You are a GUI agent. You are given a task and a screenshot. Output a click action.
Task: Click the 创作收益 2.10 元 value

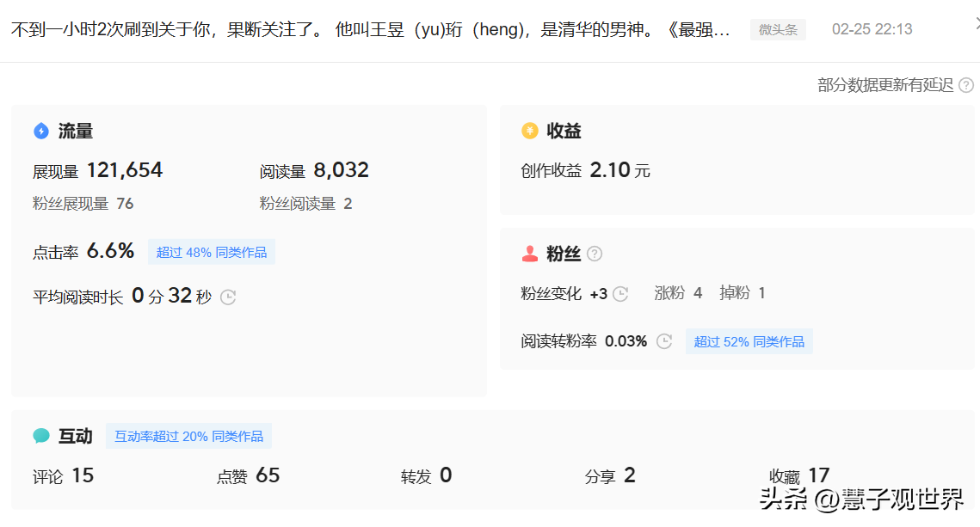[x=610, y=170]
